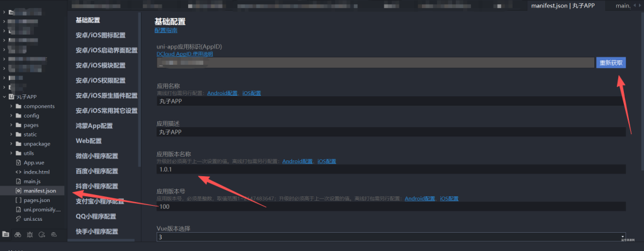Click the index.html code brackets icon
The height and width of the screenshot is (251, 644).
pyautogui.click(x=18, y=172)
